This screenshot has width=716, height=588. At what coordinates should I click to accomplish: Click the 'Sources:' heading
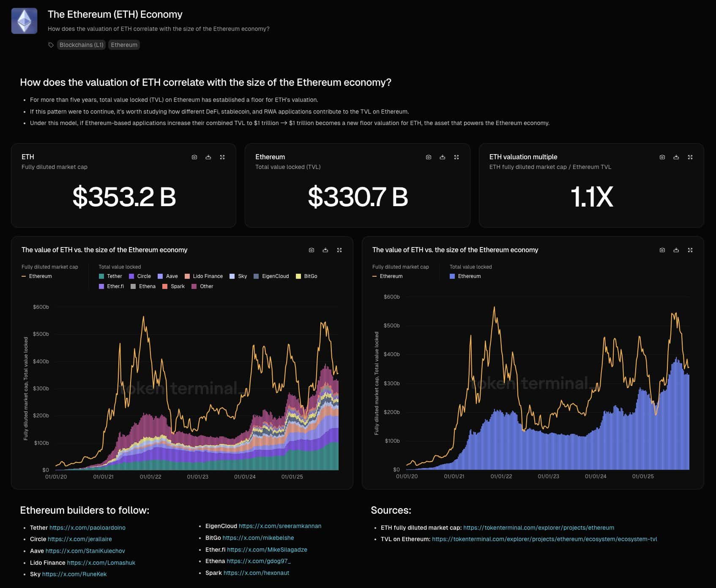coord(391,510)
